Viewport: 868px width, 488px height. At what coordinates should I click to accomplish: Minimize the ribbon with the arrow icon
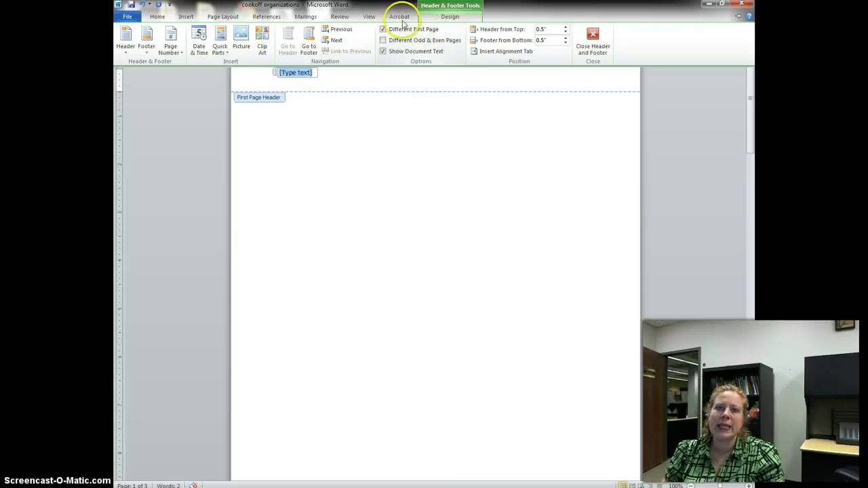[x=739, y=16]
